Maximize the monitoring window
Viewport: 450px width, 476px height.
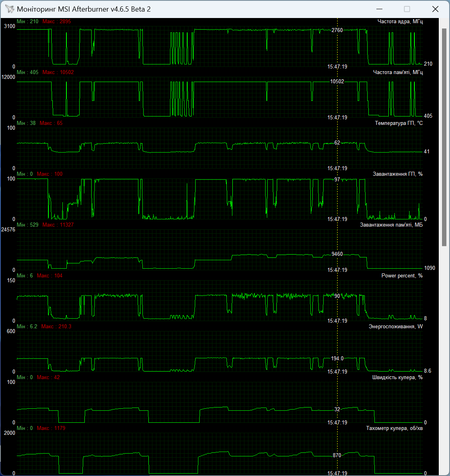pyautogui.click(x=407, y=9)
